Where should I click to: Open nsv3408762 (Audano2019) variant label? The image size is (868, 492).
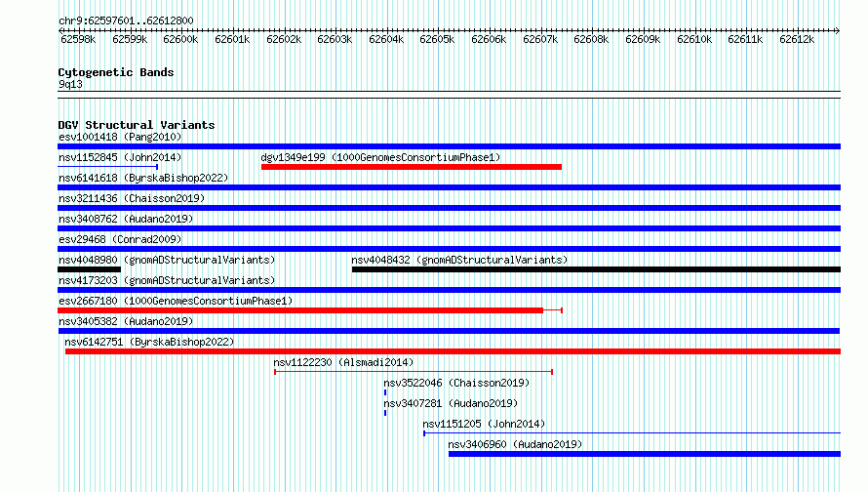(126, 219)
